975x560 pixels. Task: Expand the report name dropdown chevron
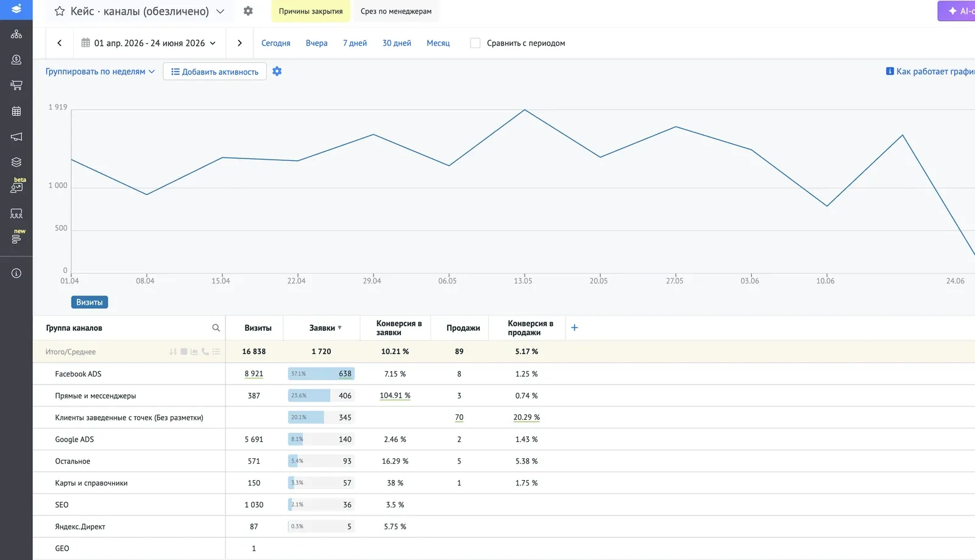pos(221,11)
